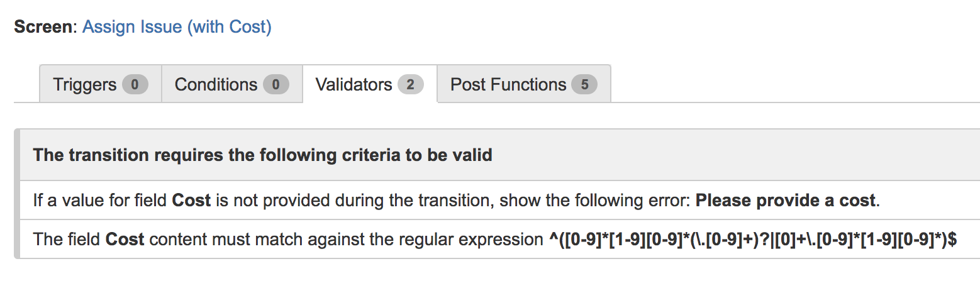Select the Validators tab

pos(369,84)
